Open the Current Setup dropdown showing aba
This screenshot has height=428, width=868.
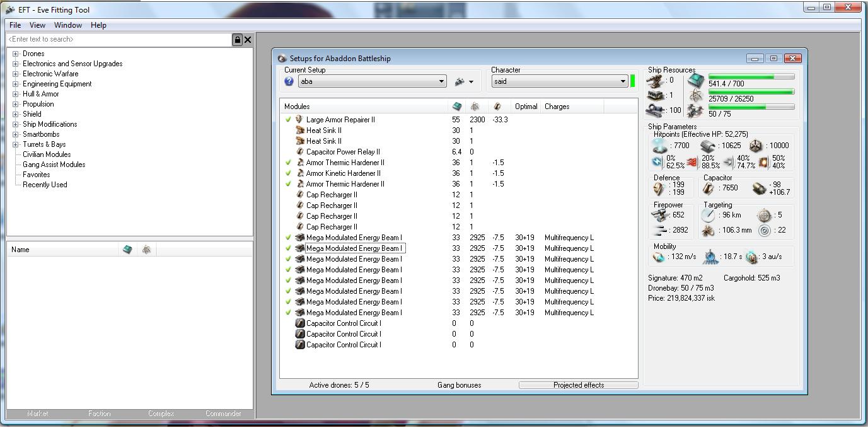[x=372, y=81]
